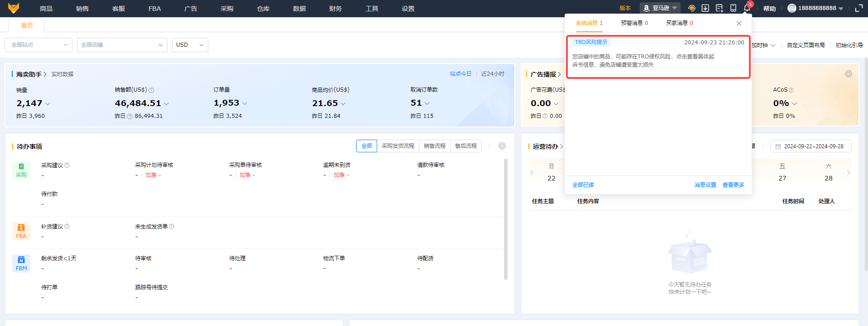Open the customer service headset icon
868x326 pixels.
pos(691,8)
